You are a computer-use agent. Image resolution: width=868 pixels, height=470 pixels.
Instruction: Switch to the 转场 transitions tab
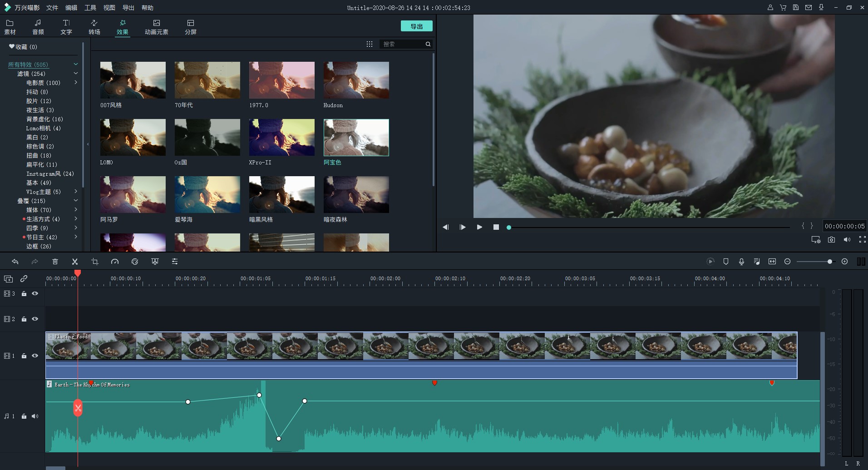pyautogui.click(x=94, y=27)
